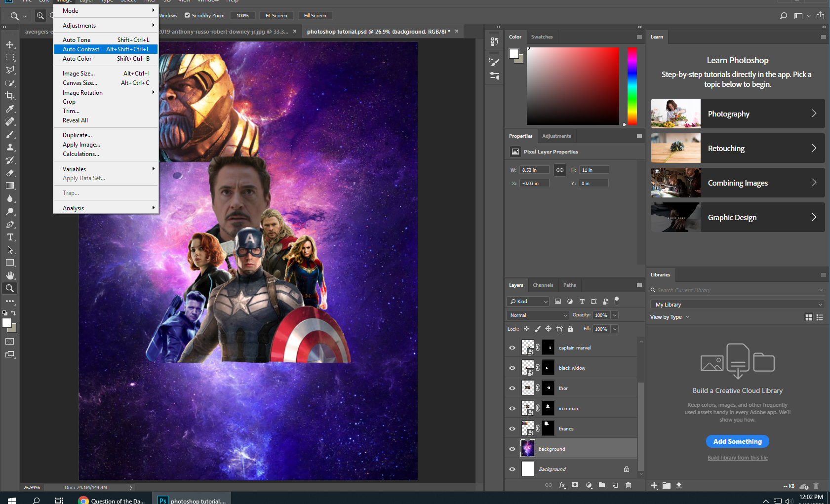Select the Eraser tool
Image resolution: width=830 pixels, height=504 pixels.
[10, 173]
